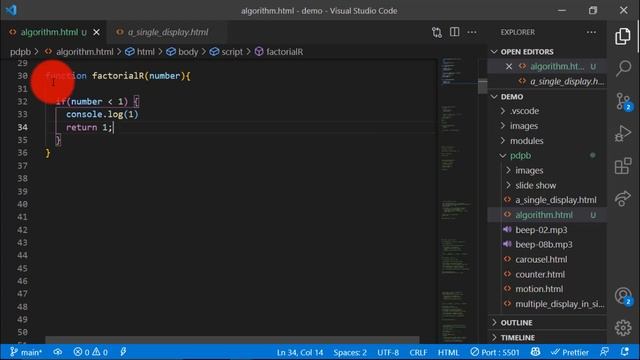640x360 pixels.
Task: Open the Live Share view icon
Action: (623, 198)
